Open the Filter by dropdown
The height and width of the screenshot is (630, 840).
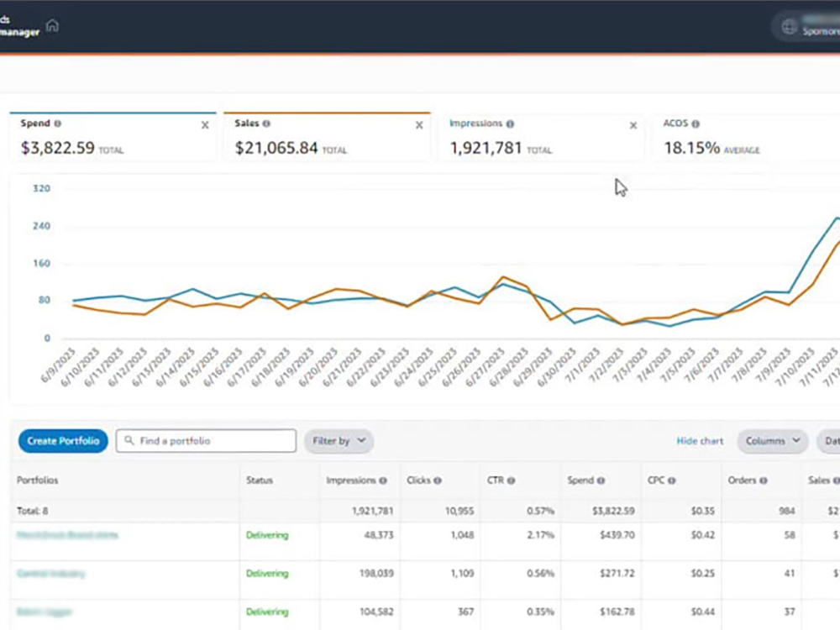(x=339, y=441)
